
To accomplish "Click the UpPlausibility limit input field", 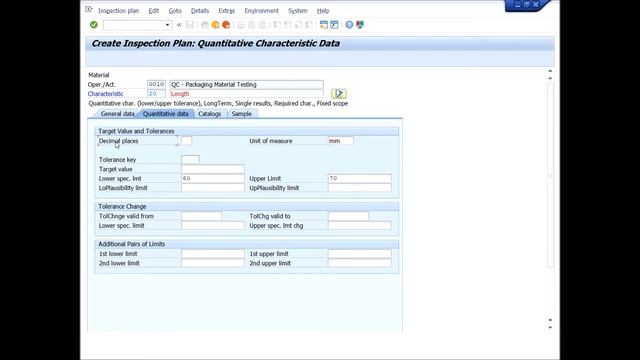I will tap(359, 188).
